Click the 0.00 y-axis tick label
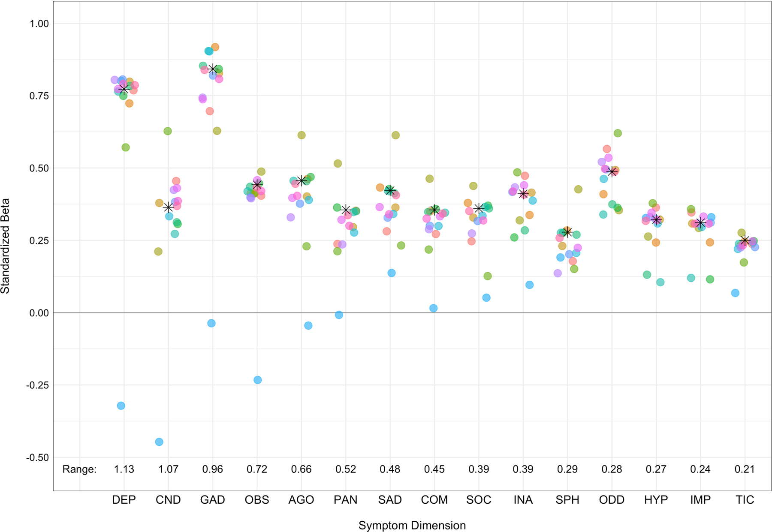Image resolution: width=772 pixels, height=532 pixels. tap(39, 313)
